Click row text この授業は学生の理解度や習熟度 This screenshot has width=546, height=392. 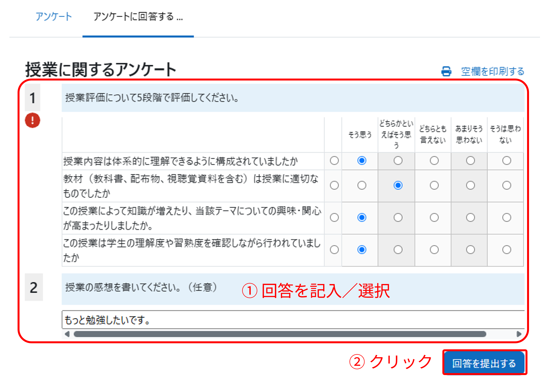point(192,250)
